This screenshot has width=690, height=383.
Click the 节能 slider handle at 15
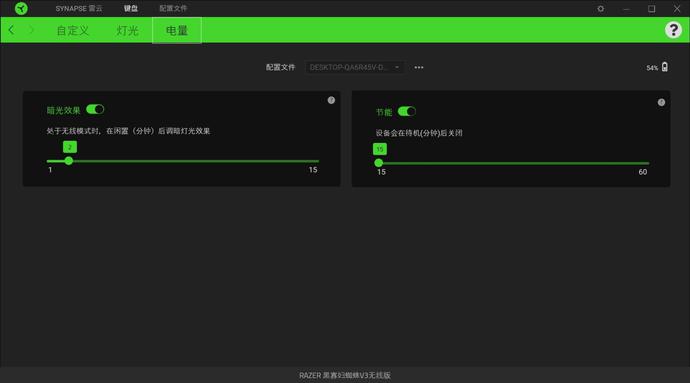[378, 163]
